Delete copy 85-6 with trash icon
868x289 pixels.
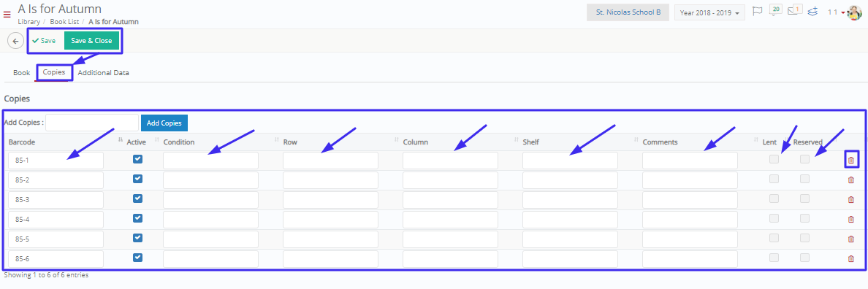point(851,258)
